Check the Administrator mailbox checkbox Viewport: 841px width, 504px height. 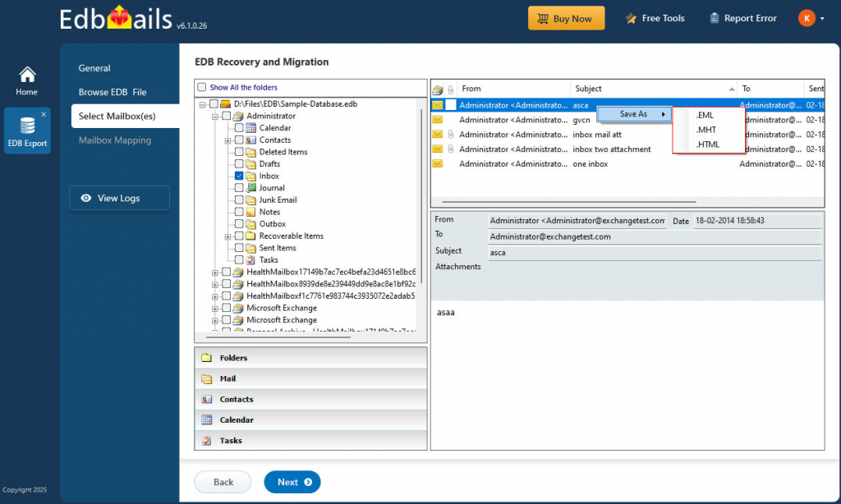(x=227, y=116)
